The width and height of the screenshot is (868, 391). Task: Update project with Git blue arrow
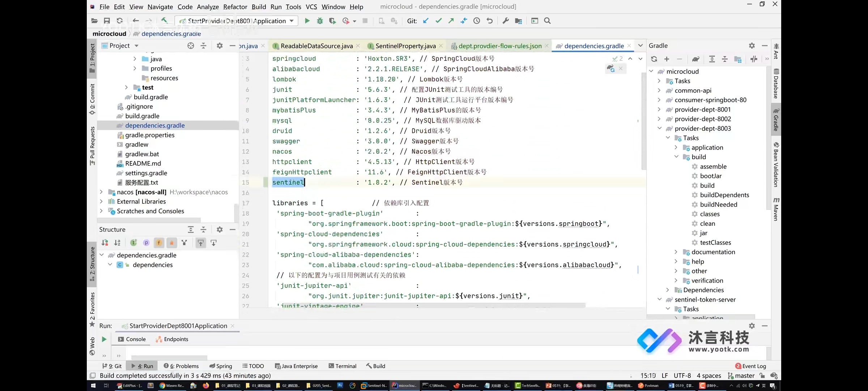pyautogui.click(x=426, y=21)
